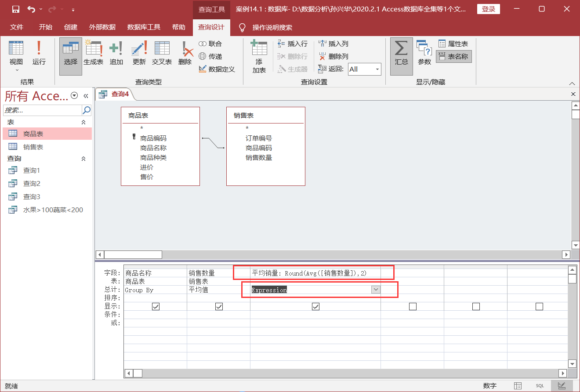Image resolution: width=580 pixels, height=392 pixels.
Task: Open the 参数 parameters dialog
Action: 424,54
